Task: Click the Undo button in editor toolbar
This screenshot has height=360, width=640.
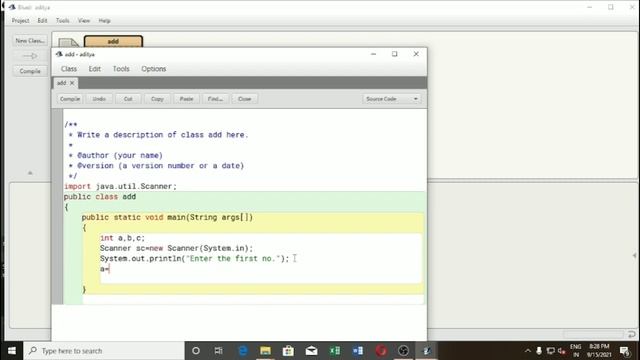Action: 99,99
